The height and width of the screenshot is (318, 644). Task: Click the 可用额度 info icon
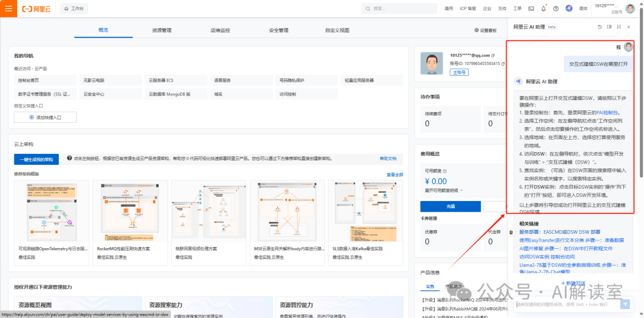444,171
